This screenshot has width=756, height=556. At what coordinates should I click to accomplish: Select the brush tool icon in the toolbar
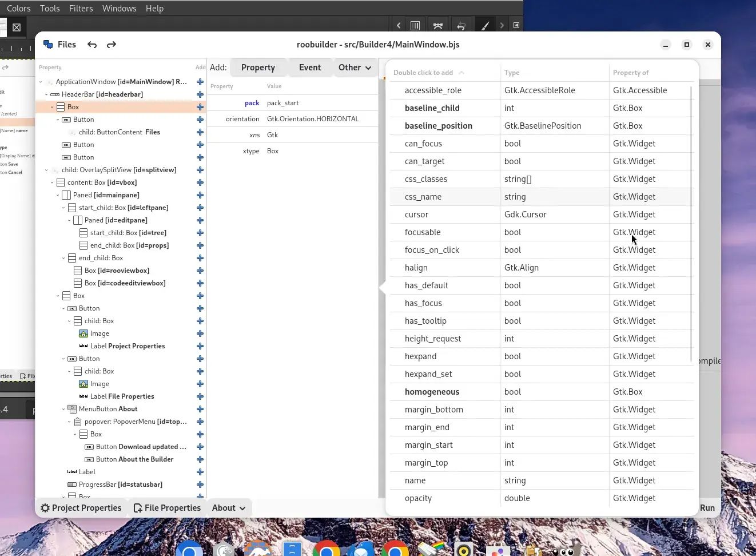pyautogui.click(x=485, y=25)
